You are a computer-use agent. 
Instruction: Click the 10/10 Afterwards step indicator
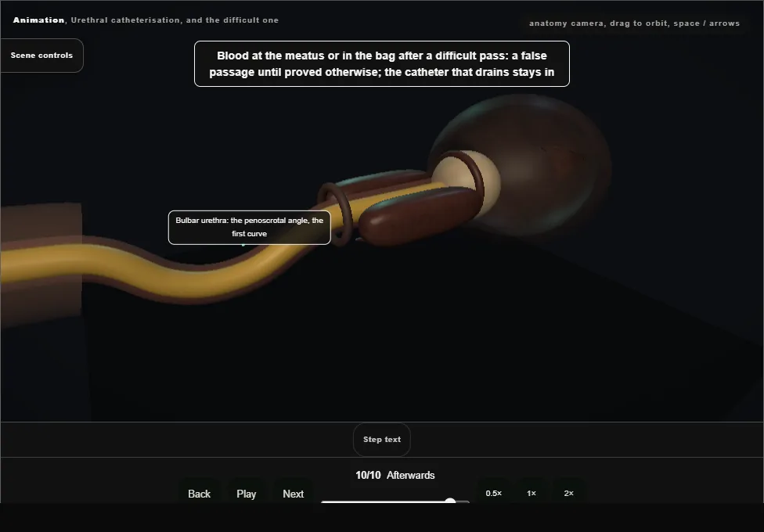pos(395,475)
